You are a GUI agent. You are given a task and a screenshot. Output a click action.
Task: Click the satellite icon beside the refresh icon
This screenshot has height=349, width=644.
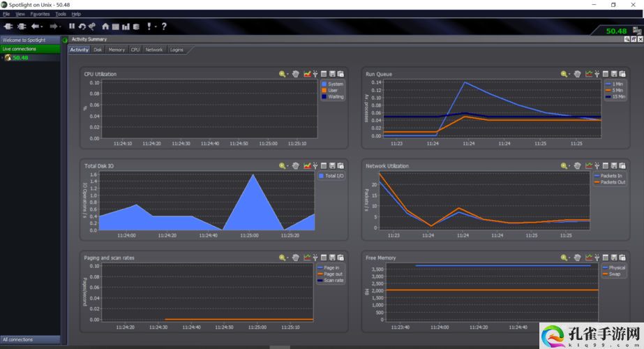[x=92, y=27]
